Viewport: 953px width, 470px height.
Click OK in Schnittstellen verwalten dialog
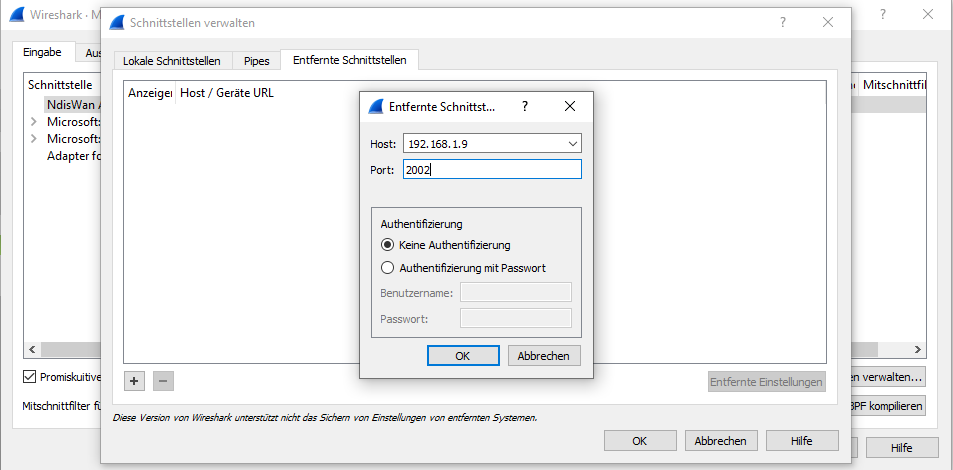639,441
